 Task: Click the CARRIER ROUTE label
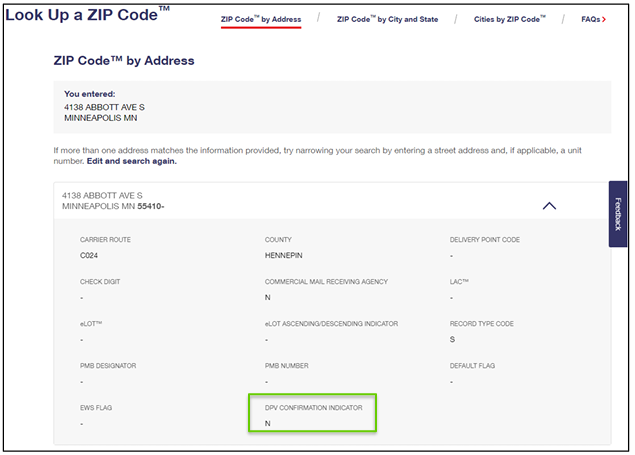point(105,240)
